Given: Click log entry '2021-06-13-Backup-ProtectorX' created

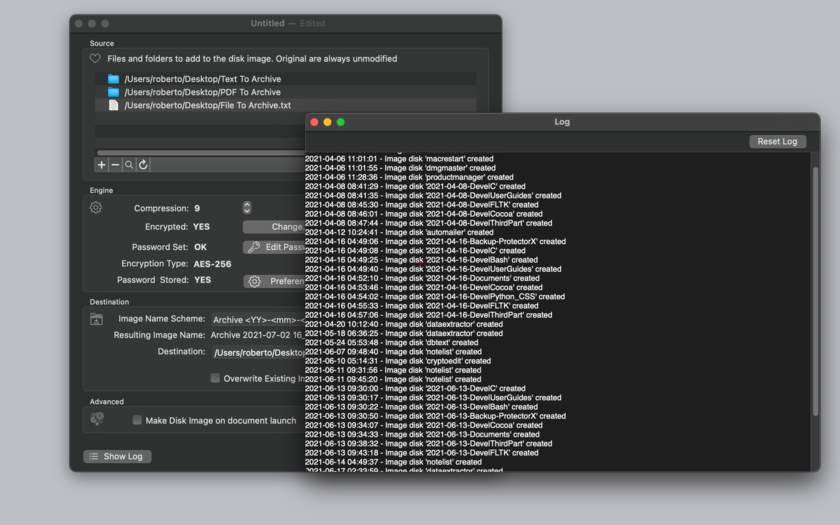Looking at the screenshot, I should [x=436, y=416].
